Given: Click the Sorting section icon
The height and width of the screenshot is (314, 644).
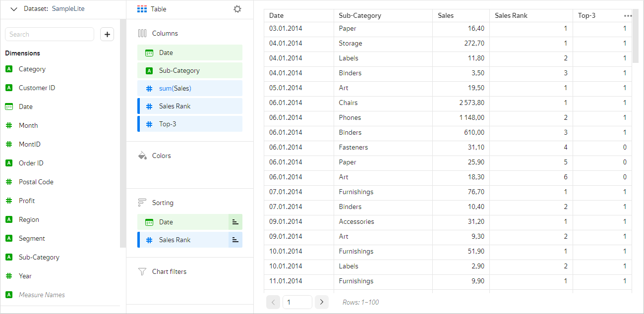Looking at the screenshot, I should [142, 203].
